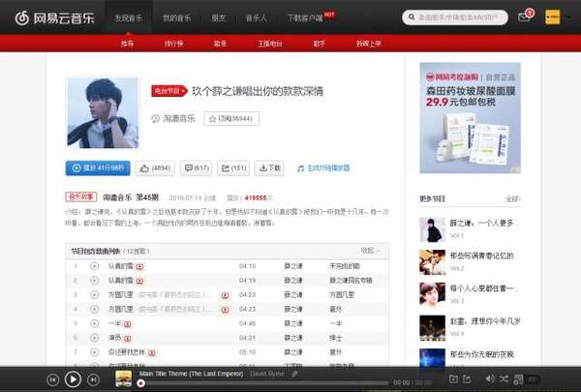Click the play button in player bar
This screenshot has width=581, height=392.
click(x=73, y=379)
